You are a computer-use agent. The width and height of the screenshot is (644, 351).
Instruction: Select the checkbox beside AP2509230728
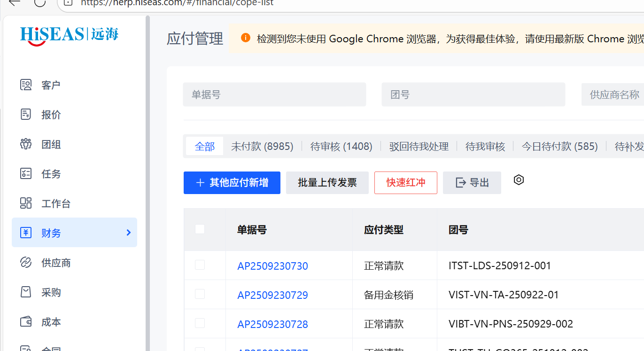coord(200,323)
